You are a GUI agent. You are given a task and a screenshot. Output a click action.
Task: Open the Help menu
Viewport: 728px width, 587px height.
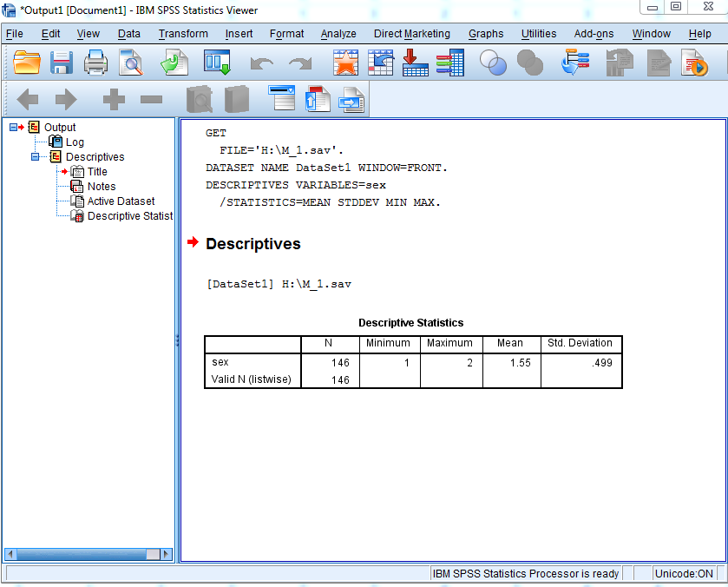(x=699, y=34)
